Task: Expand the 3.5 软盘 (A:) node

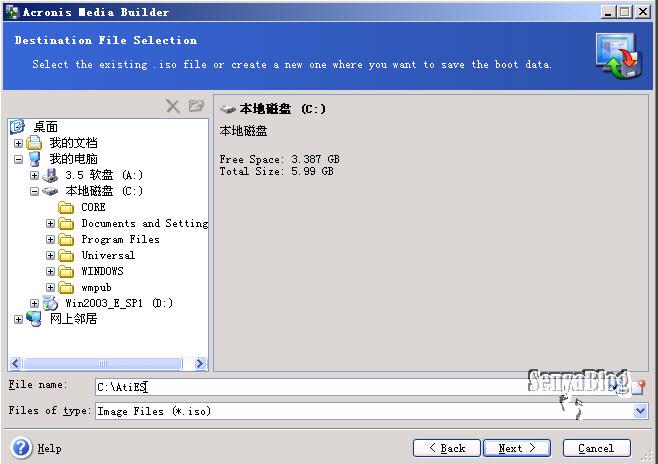Action: [x=34, y=175]
